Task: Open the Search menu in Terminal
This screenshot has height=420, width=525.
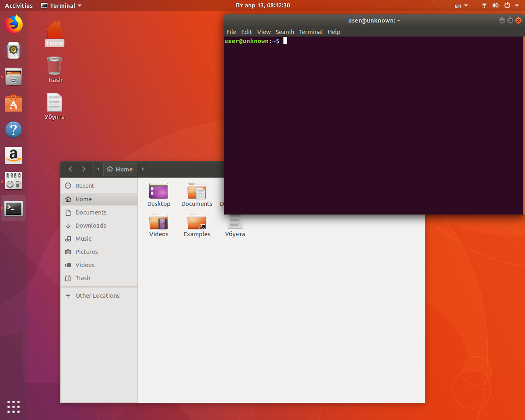Action: coord(284,32)
